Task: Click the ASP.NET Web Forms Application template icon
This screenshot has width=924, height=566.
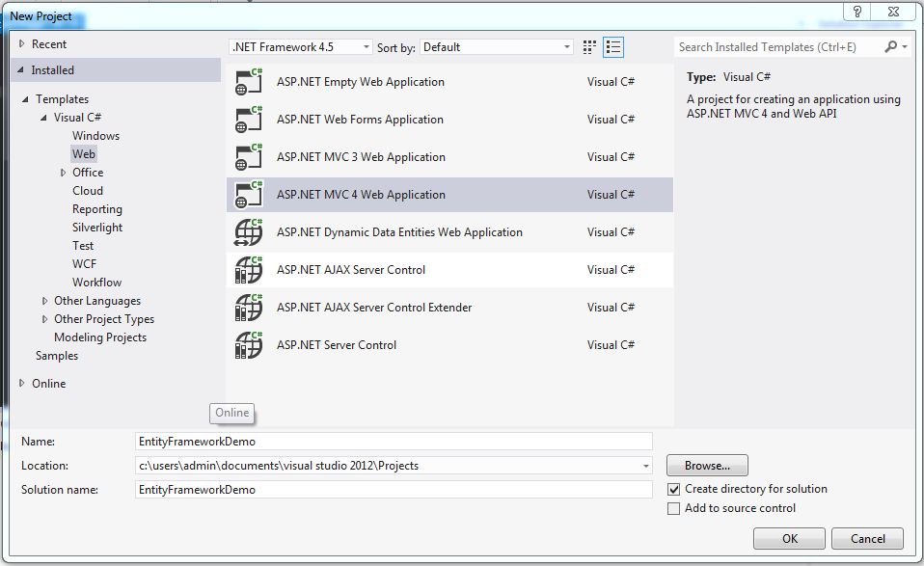Action: point(248,120)
